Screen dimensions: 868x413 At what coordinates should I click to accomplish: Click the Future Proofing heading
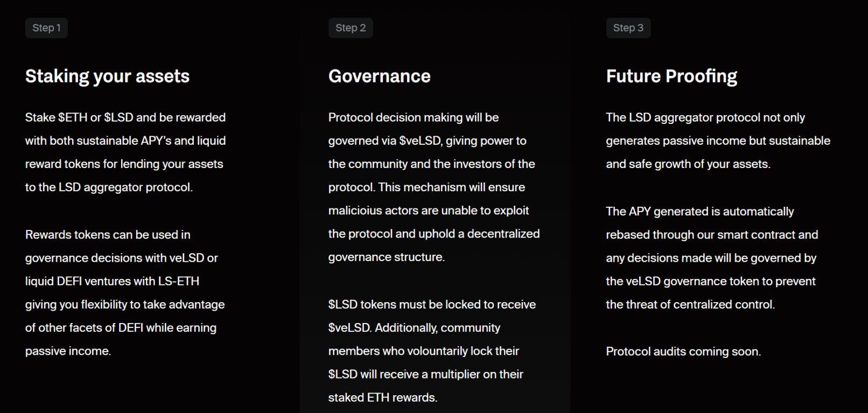671,76
